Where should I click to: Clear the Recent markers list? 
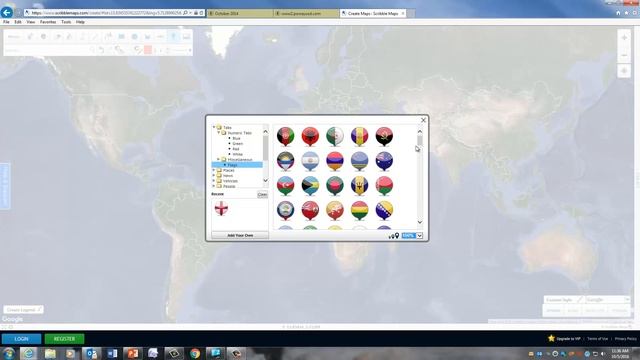[262, 195]
